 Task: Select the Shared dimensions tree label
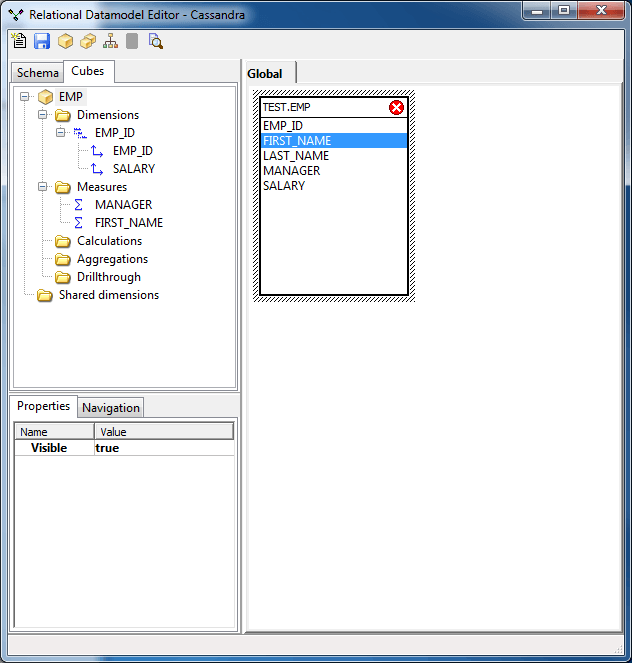109,295
